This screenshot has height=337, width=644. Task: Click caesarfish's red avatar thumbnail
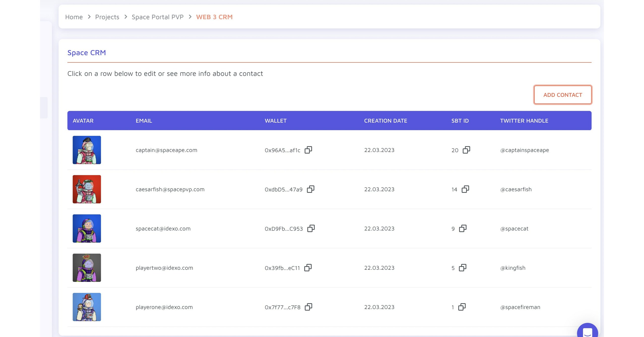tap(86, 189)
